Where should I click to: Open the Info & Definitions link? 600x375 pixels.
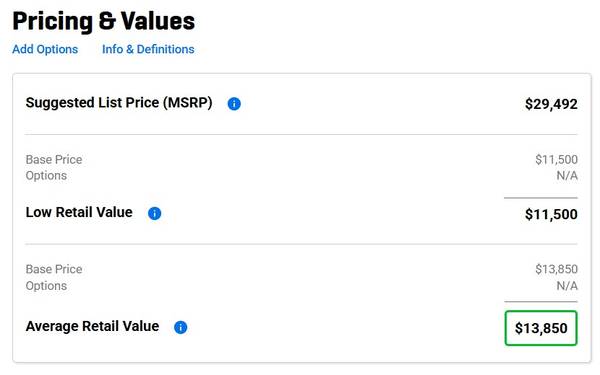[x=148, y=49]
